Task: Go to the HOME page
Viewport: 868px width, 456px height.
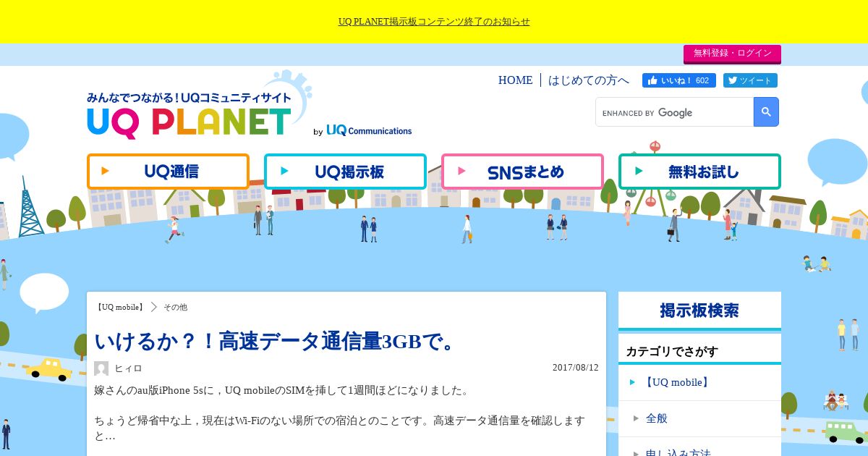Action: tap(515, 80)
